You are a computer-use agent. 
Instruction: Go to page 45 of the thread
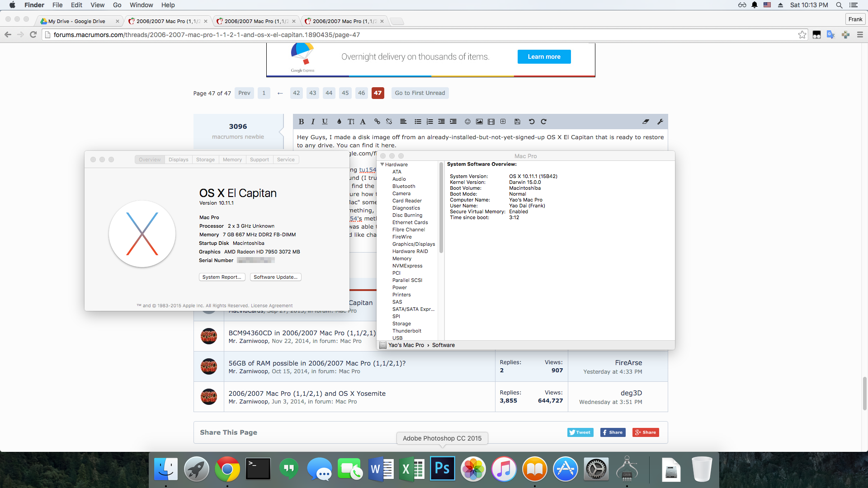click(345, 93)
